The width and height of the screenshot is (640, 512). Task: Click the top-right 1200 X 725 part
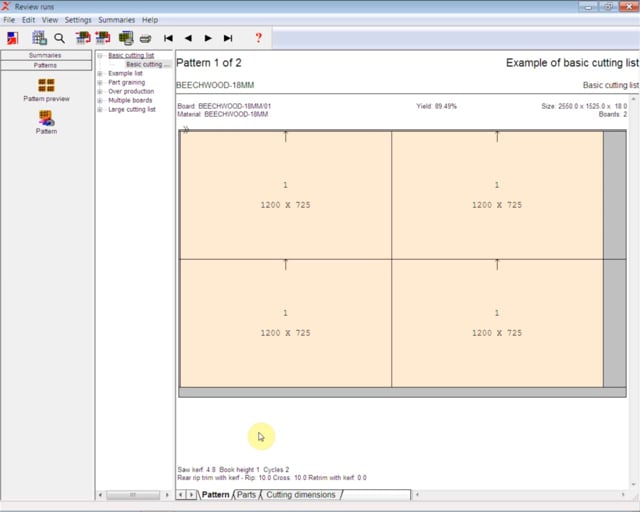pyautogui.click(x=497, y=195)
